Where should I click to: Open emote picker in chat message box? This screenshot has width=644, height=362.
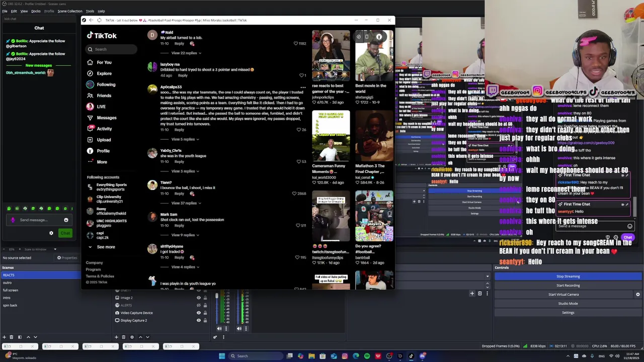click(x=66, y=220)
